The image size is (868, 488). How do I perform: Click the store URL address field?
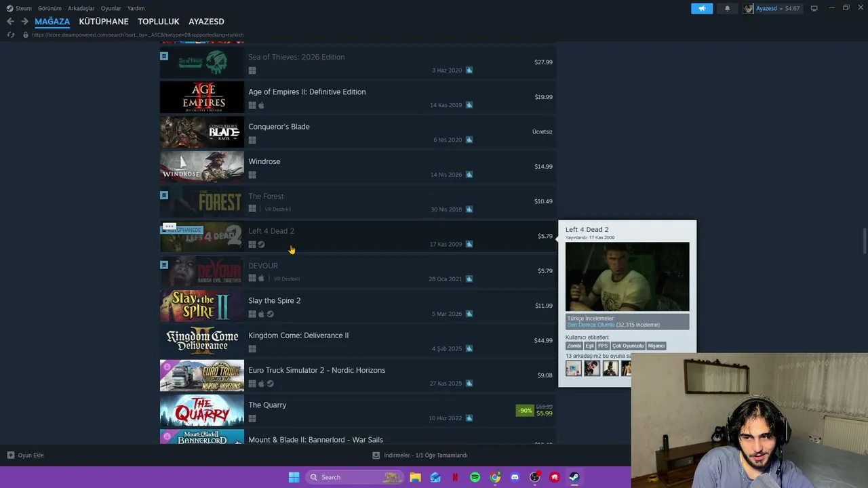(138, 35)
